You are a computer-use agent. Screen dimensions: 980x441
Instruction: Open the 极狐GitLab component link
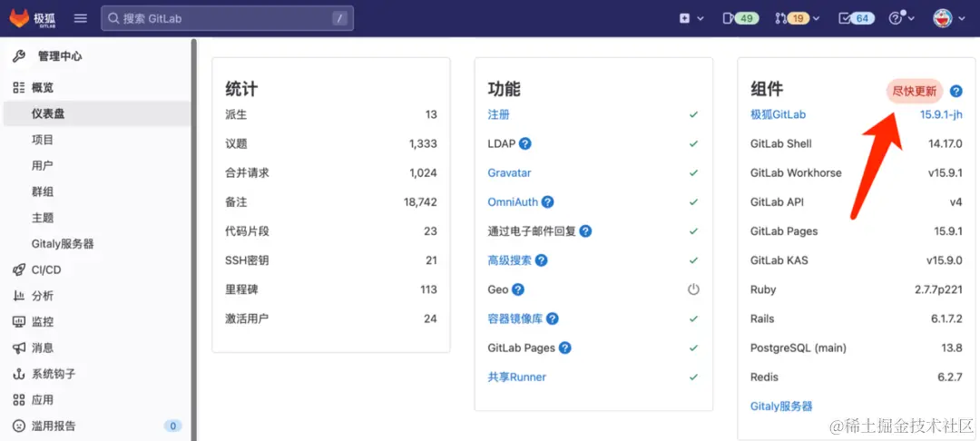[779, 115]
